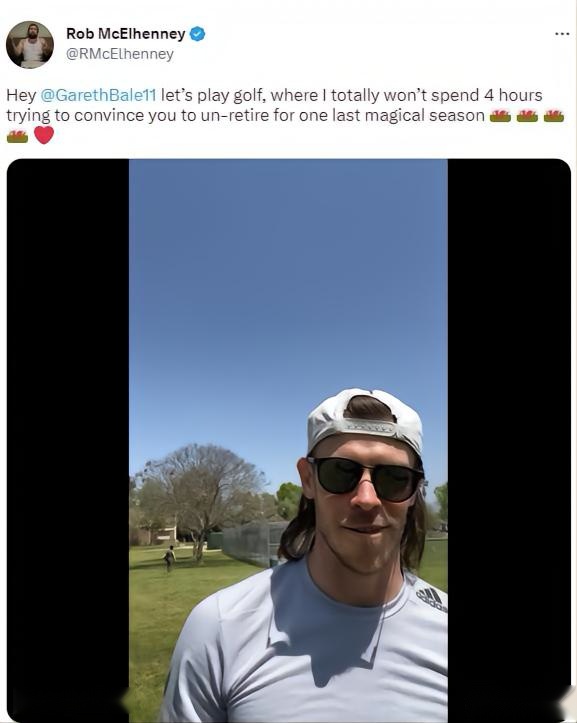Click the Rob McElhenney display name

pyautogui.click(x=125, y=34)
